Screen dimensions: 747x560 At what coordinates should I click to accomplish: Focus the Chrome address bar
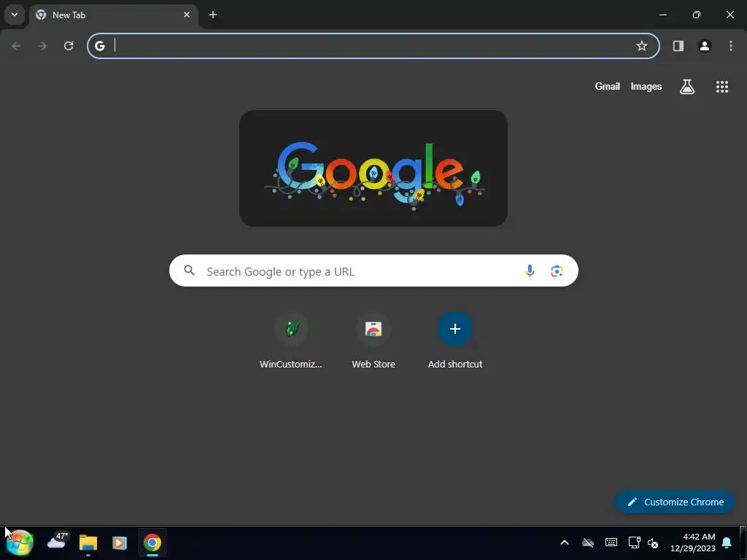tap(373, 46)
